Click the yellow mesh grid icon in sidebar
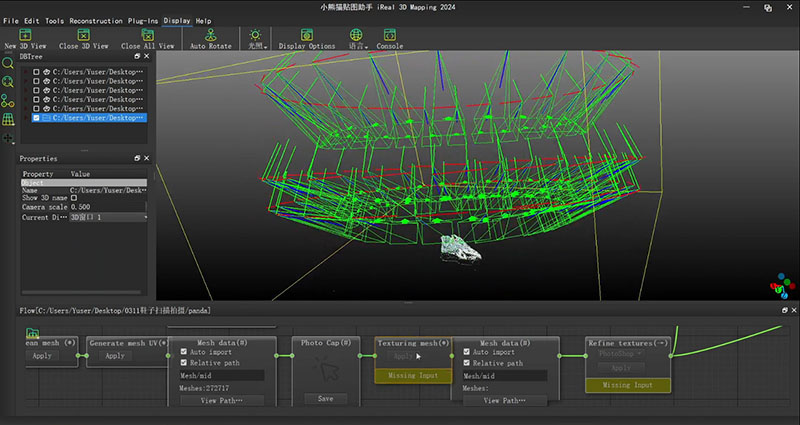Viewport: 800px width, 425px height. click(8, 119)
